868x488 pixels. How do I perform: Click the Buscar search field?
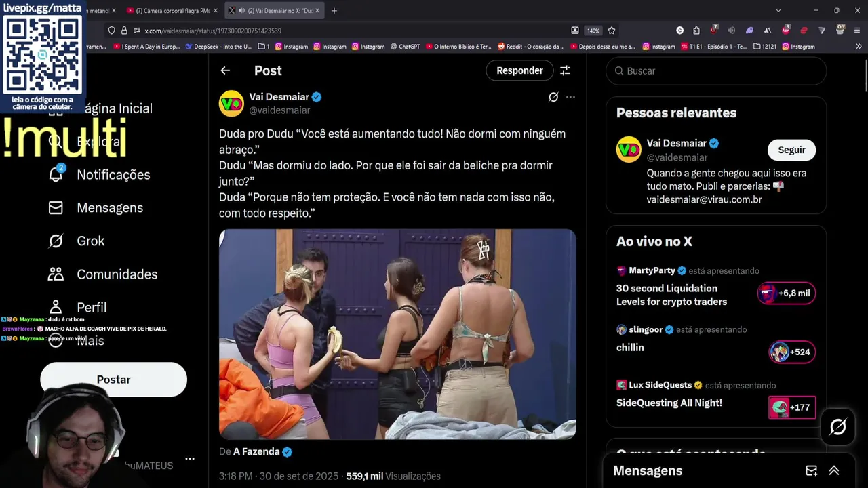click(716, 70)
